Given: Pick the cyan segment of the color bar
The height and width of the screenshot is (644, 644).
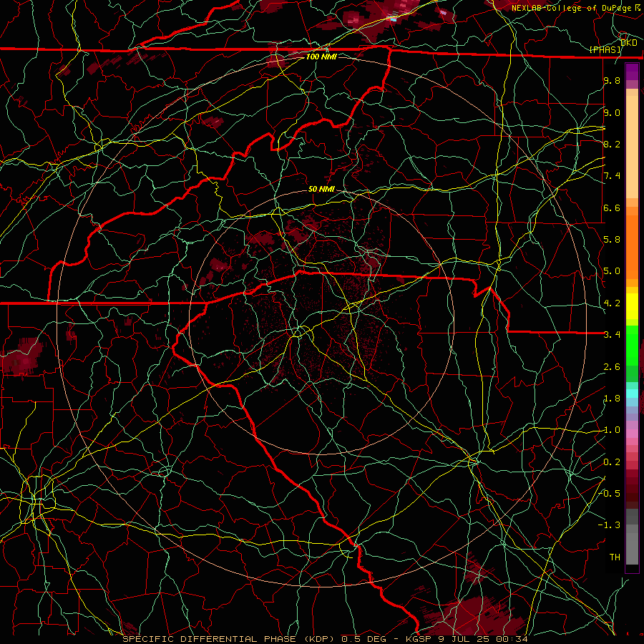Looking at the screenshot, I should tap(632, 394).
